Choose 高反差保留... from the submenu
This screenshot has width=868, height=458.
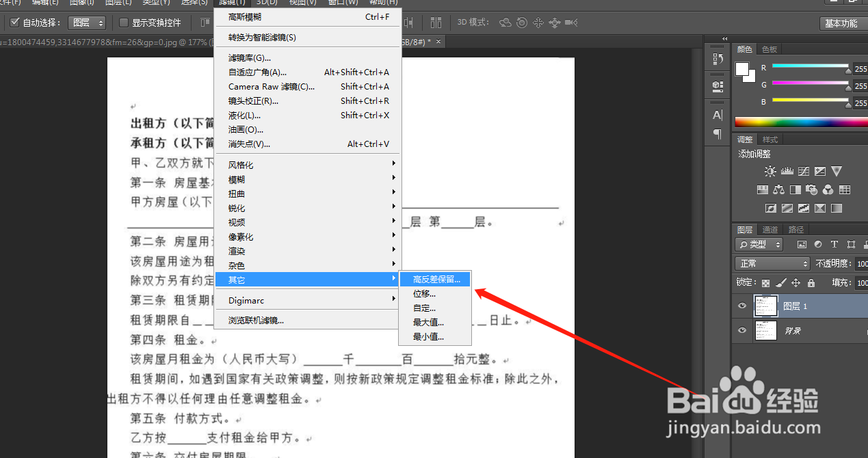(435, 279)
